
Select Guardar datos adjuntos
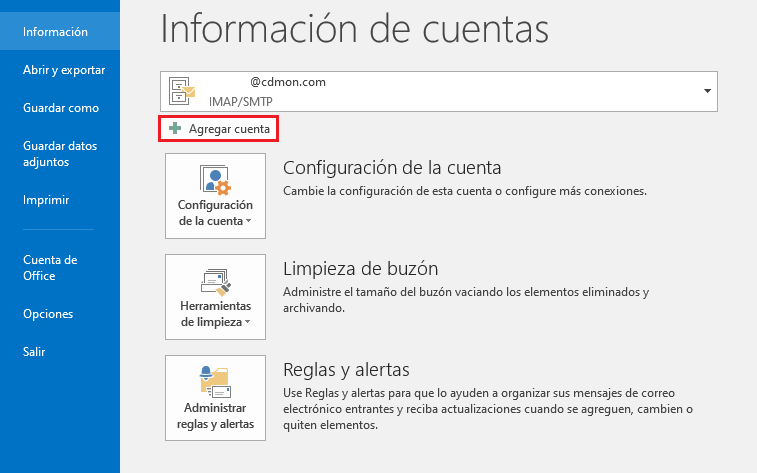tap(60, 153)
